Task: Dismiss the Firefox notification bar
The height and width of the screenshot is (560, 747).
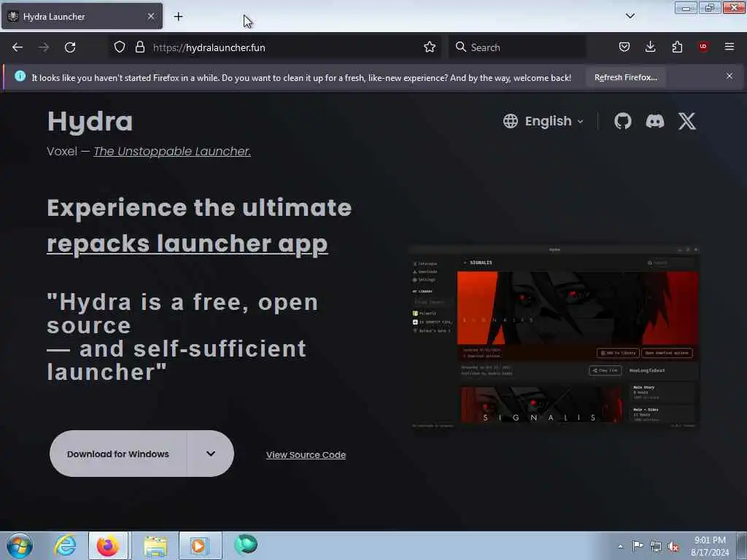Action: (729, 76)
